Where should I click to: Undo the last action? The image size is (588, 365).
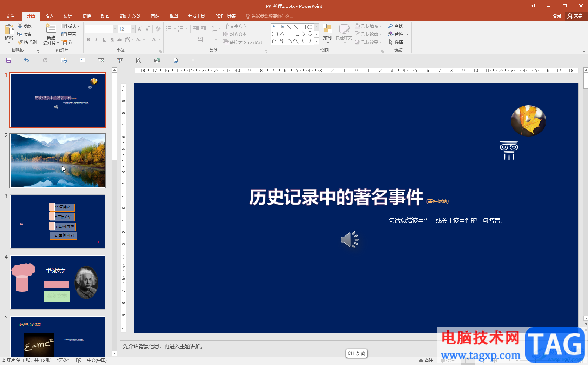click(26, 60)
